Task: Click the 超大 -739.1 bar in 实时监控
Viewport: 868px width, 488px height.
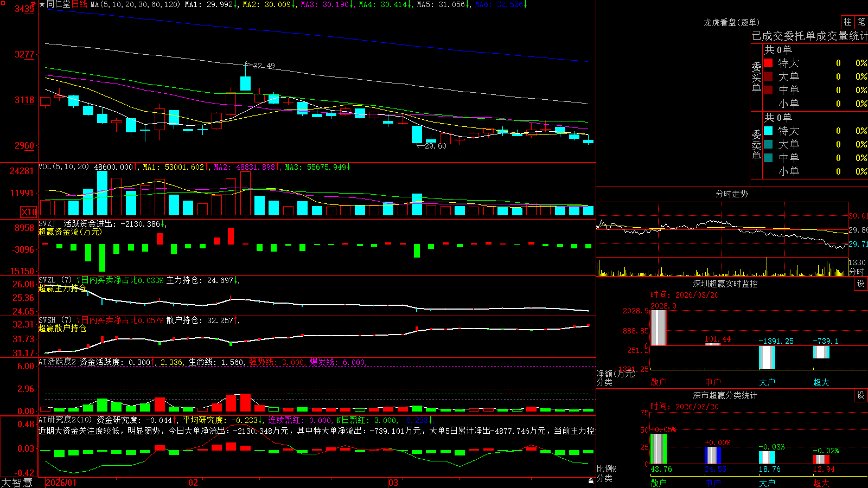Action: coord(821,352)
